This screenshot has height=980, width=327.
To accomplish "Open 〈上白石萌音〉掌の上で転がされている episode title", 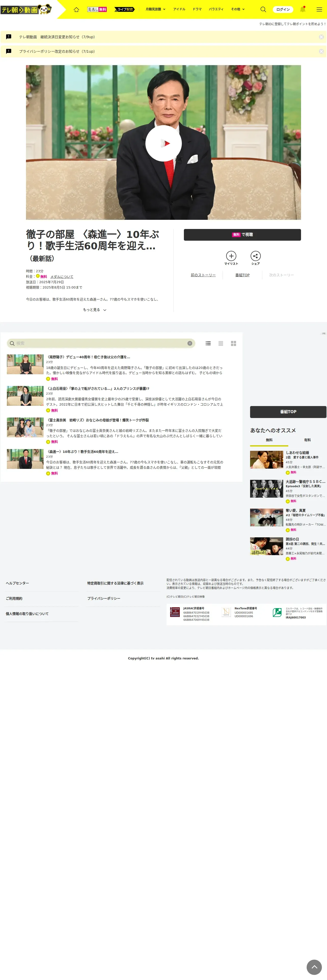I will point(98,388).
